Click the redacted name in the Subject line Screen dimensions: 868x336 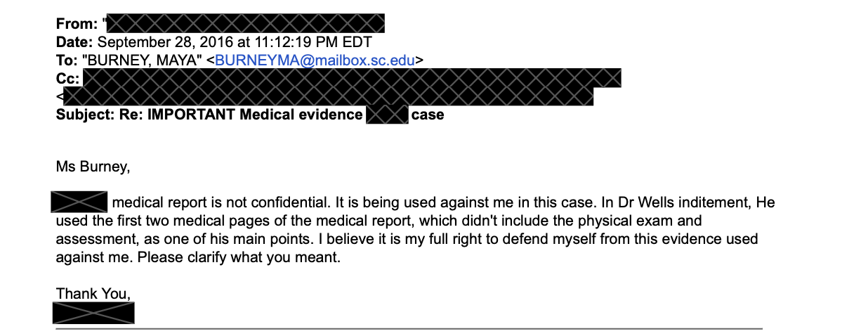coord(387,115)
